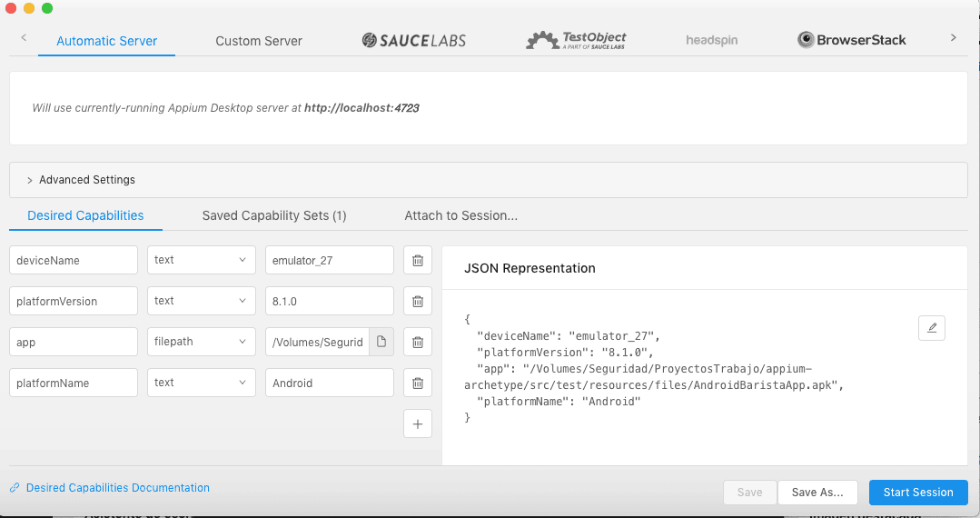Edit the platformVersion name field
This screenshot has width=980, height=518.
pyautogui.click(x=74, y=301)
